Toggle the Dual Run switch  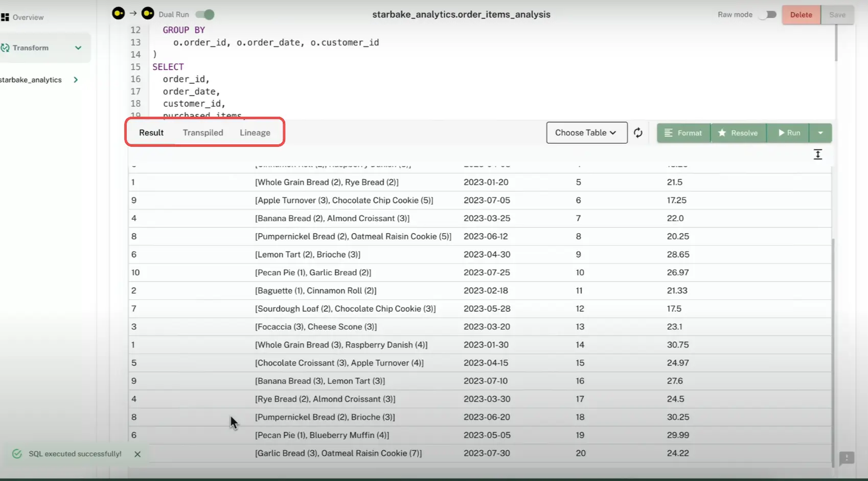click(x=205, y=14)
